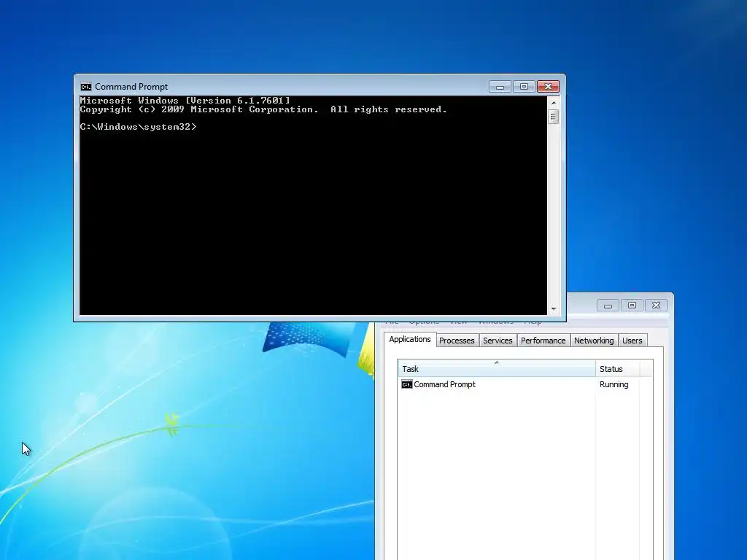Viewport: 747px width, 560px height.
Task: Minimize the Task Manager window
Action: coord(608,306)
